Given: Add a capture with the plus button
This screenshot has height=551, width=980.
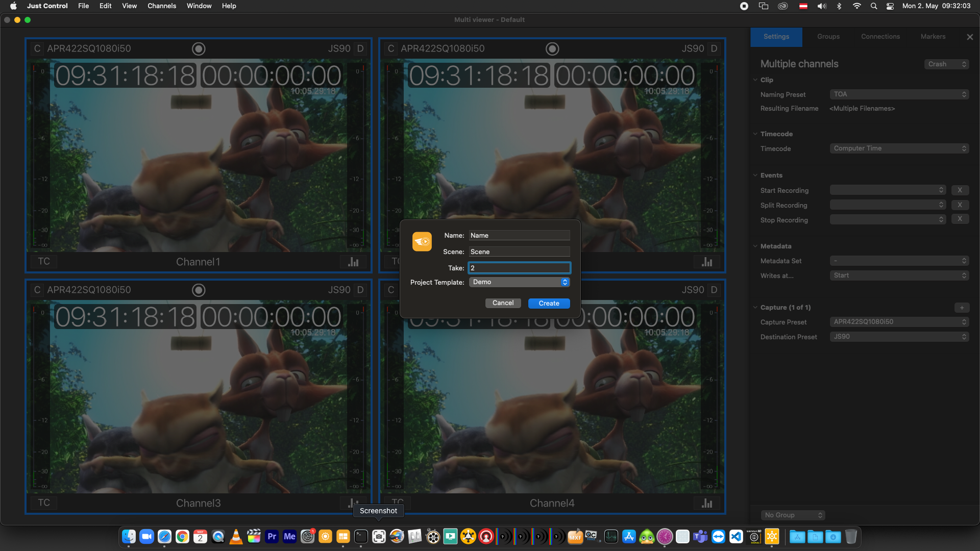Looking at the screenshot, I should click(x=962, y=308).
